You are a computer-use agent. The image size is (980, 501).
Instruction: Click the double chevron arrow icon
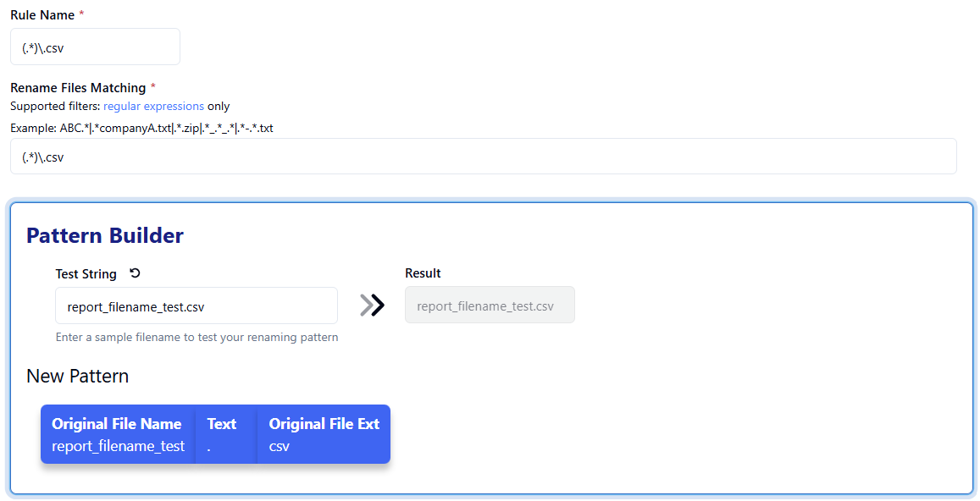pyautogui.click(x=372, y=306)
